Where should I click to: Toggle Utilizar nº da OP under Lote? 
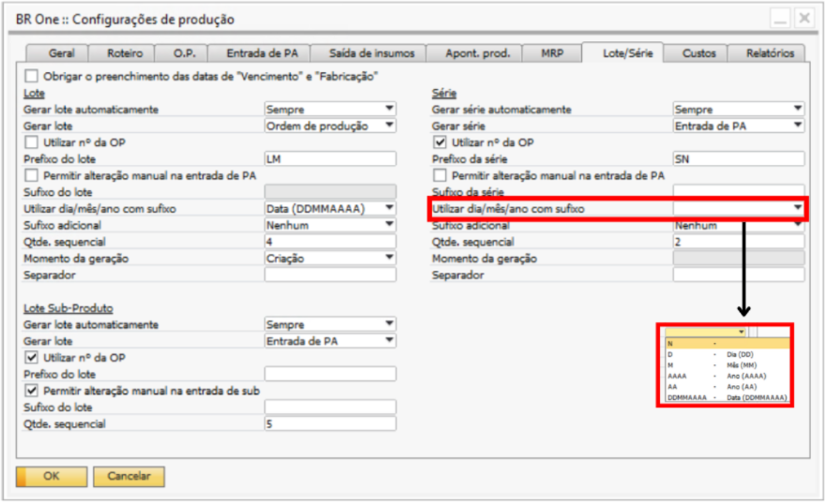click(33, 142)
